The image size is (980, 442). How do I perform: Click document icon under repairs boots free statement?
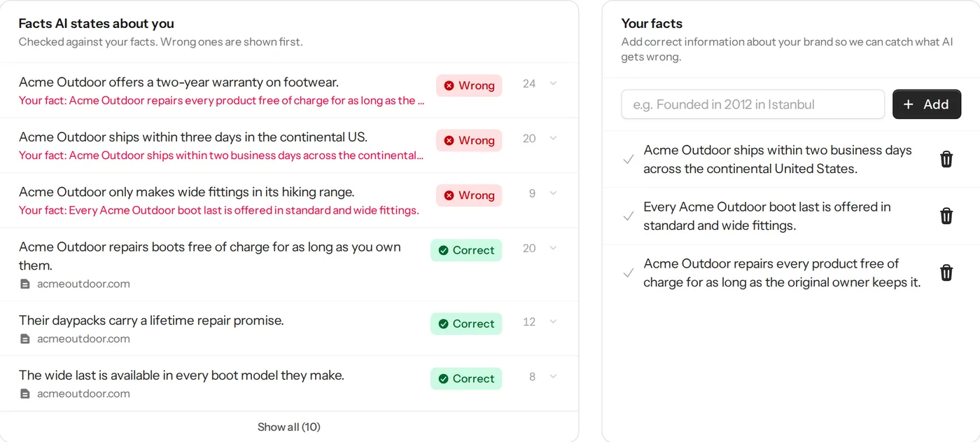25,284
